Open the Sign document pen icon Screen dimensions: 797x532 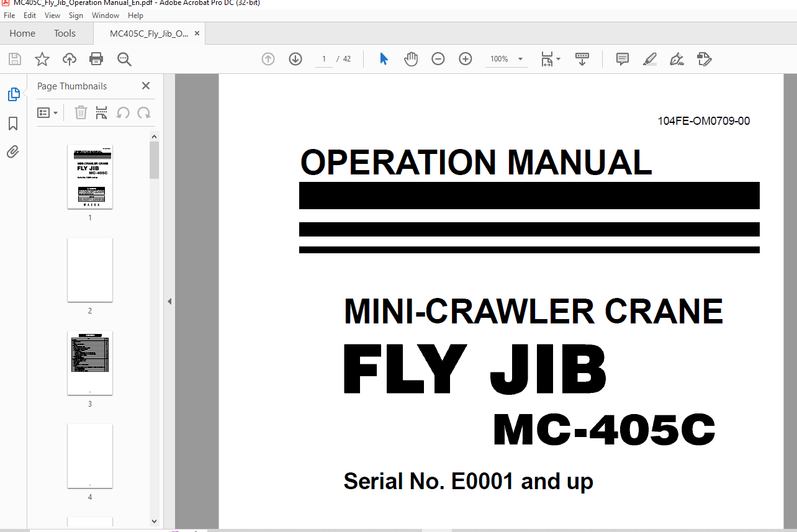677,59
